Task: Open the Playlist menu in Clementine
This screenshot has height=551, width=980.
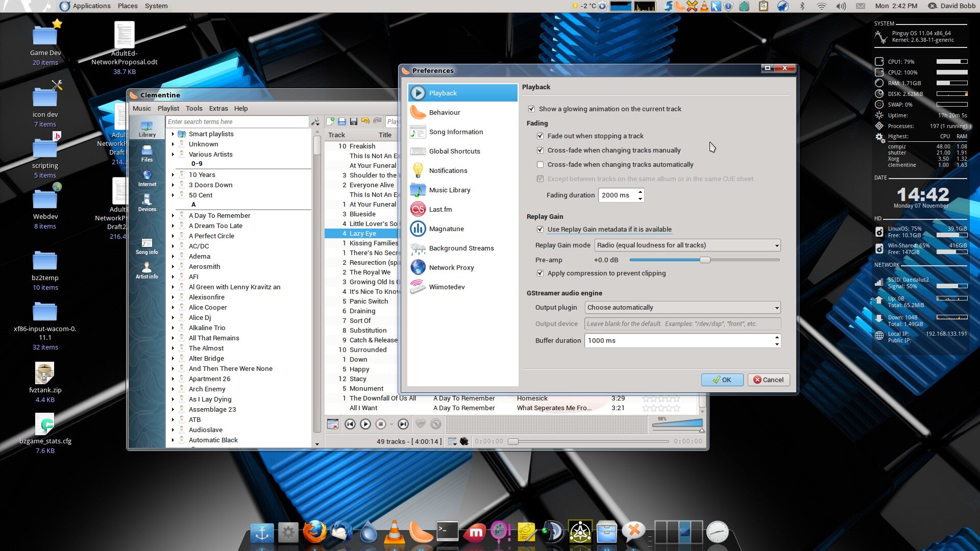Action: pos(168,108)
